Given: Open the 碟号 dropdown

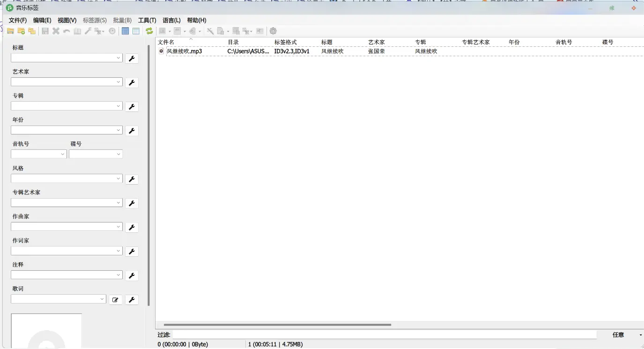Looking at the screenshot, I should tap(118, 154).
